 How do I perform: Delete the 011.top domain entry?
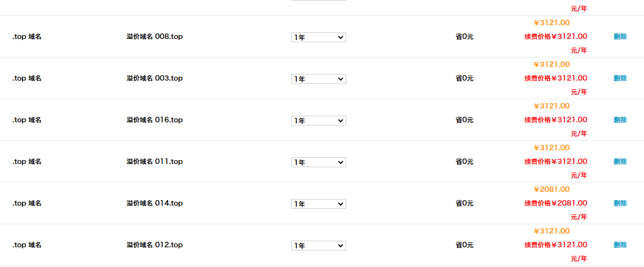click(620, 162)
